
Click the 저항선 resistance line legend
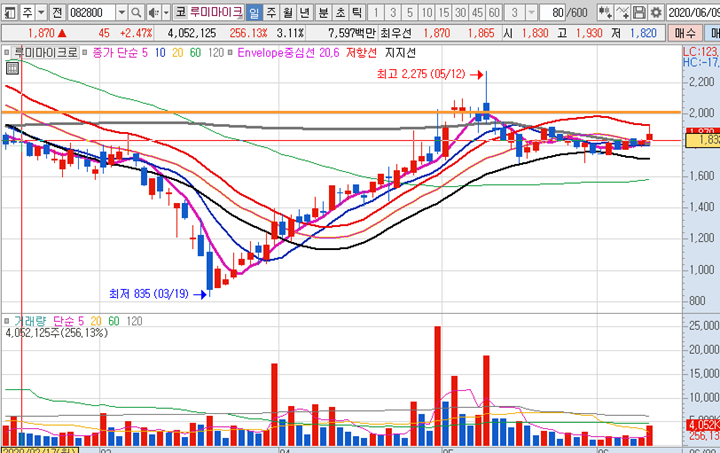(361, 53)
